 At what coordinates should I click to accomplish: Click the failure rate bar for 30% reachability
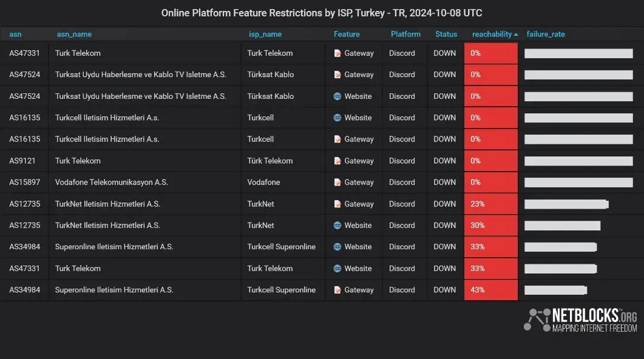pos(562,226)
